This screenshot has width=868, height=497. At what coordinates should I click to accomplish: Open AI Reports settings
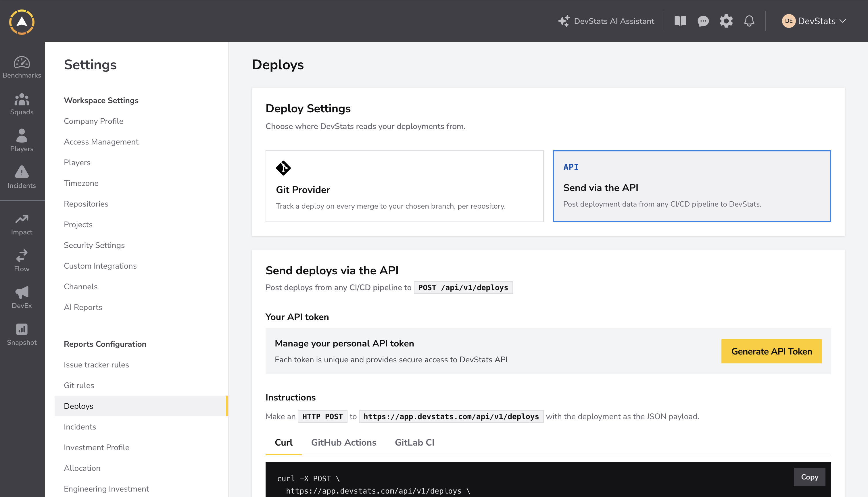[83, 307]
